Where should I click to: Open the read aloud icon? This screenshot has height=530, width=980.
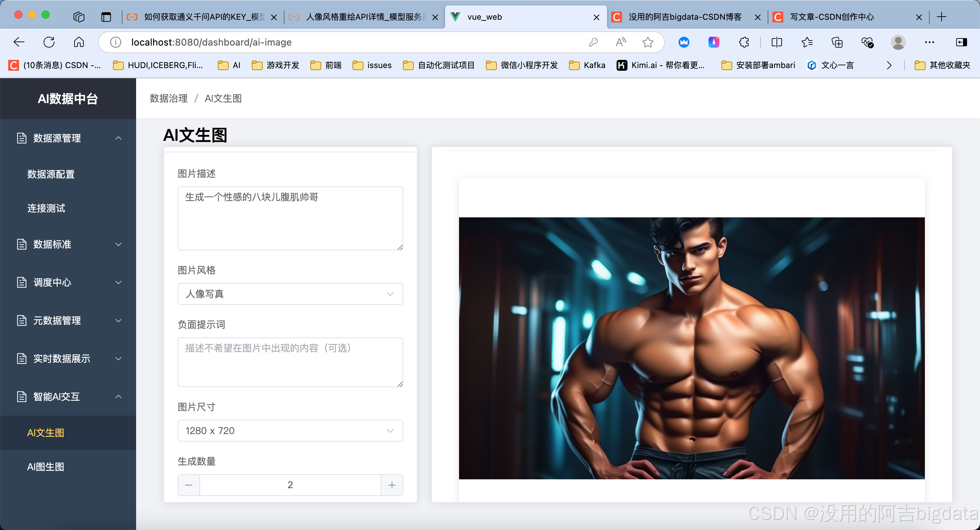(620, 42)
